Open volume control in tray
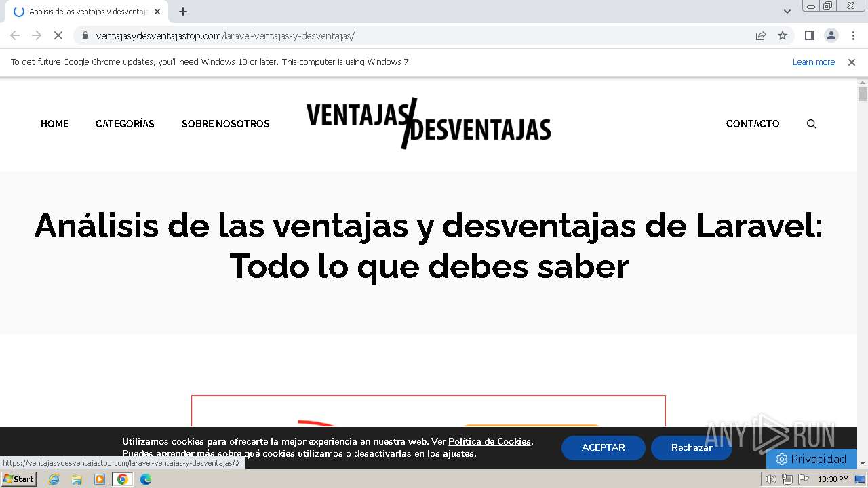This screenshot has width=868, height=488. click(771, 479)
